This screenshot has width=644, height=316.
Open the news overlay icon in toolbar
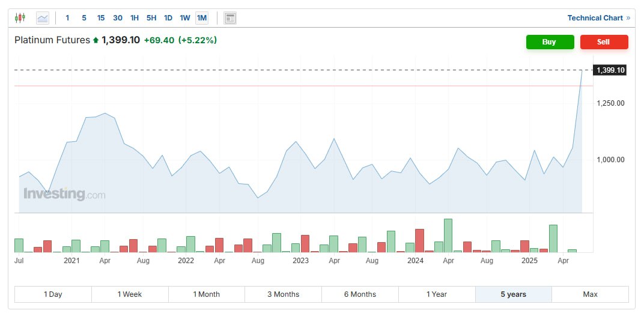pos(230,17)
